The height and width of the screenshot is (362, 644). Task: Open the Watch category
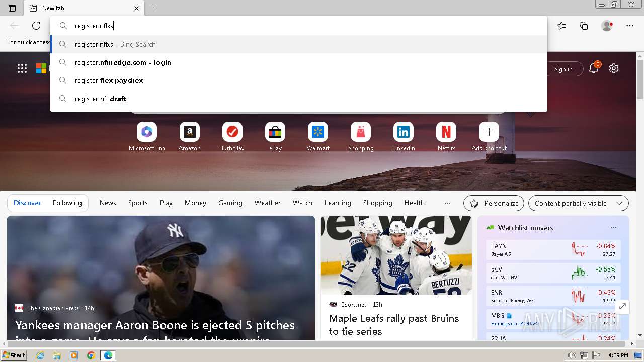point(302,203)
